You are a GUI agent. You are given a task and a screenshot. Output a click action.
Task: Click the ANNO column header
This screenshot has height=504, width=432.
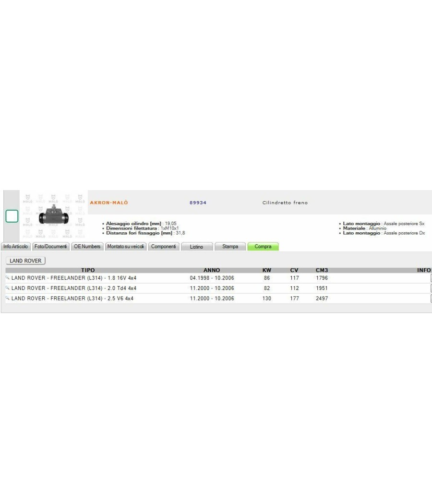coord(212,270)
